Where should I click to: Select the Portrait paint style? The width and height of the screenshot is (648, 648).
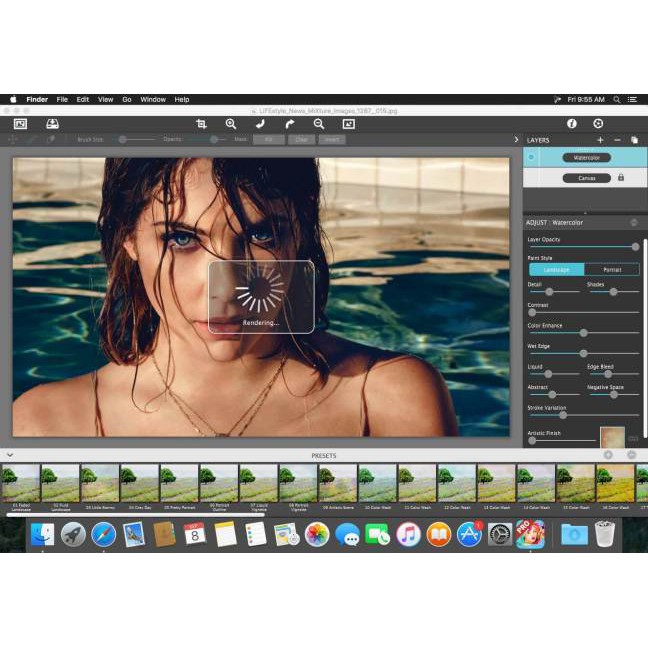(x=611, y=270)
